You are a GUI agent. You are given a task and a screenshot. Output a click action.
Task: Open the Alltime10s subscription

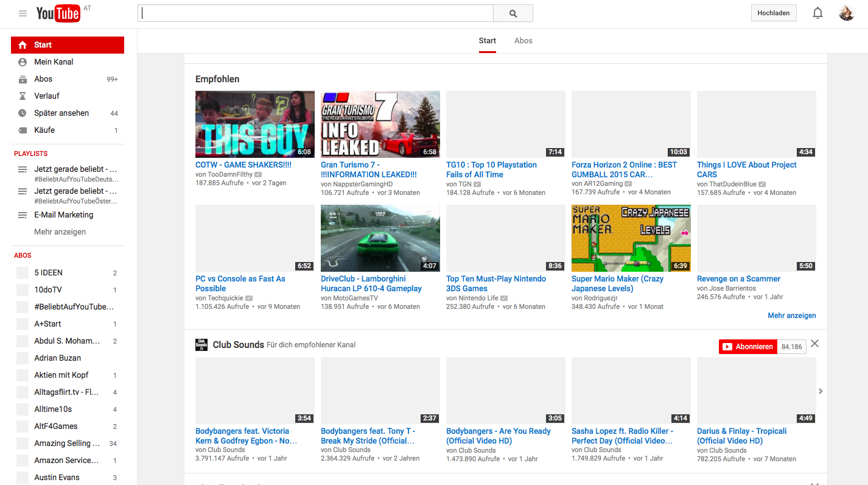coord(68,409)
